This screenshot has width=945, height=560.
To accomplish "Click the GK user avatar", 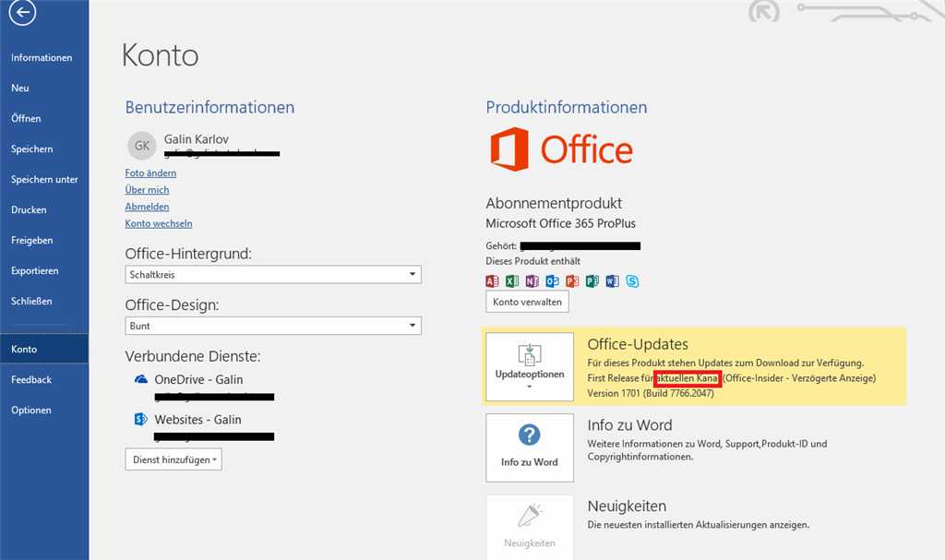I will 141,146.
